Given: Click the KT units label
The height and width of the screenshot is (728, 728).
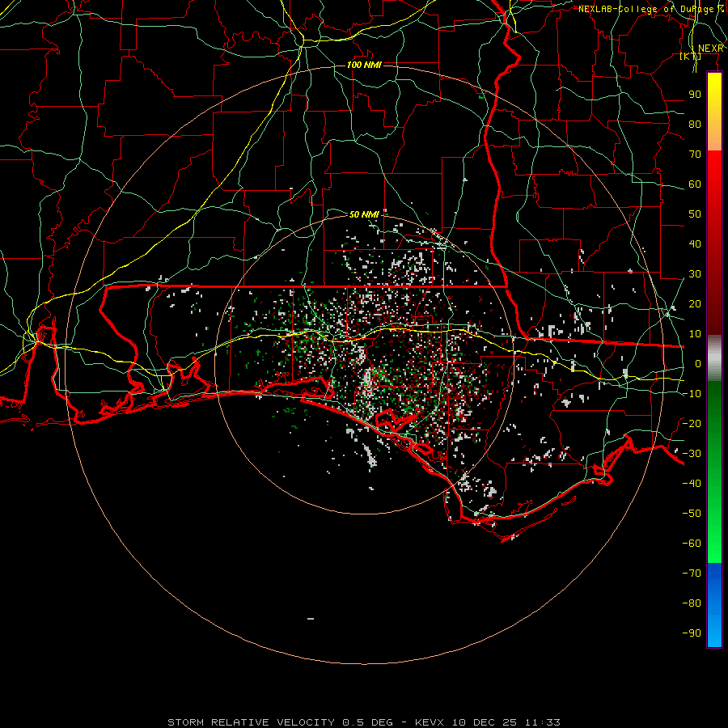Looking at the screenshot, I should click(691, 57).
